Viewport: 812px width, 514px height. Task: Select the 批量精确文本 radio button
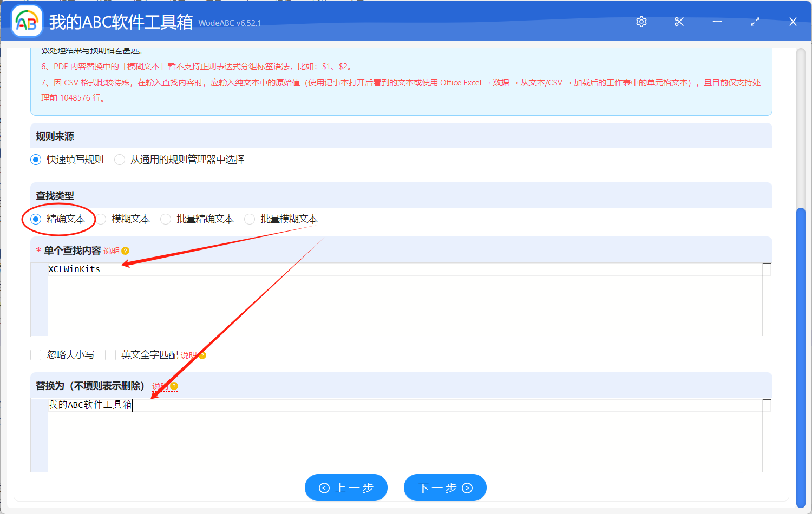166,219
